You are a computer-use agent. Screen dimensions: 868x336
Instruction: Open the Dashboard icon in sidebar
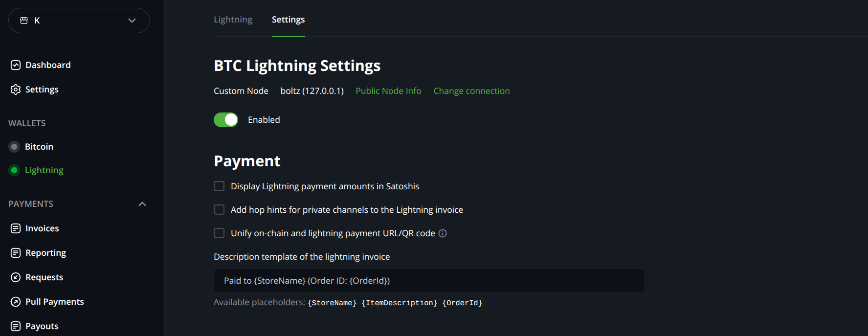click(16, 65)
